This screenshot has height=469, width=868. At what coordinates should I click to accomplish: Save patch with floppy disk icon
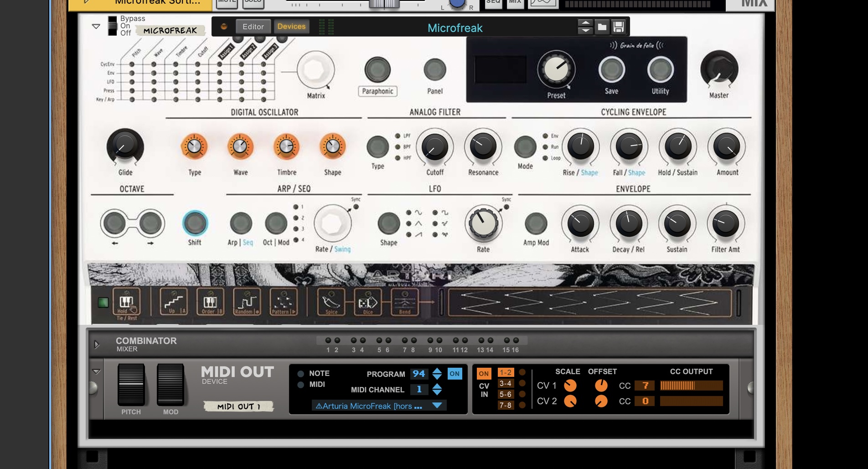[x=618, y=27]
